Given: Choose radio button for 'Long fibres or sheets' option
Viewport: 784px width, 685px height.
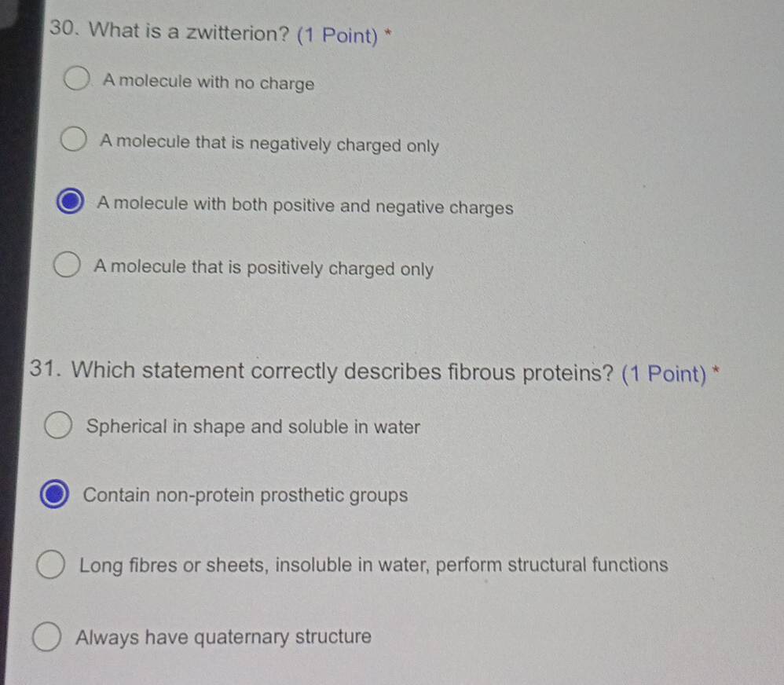Looking at the screenshot, I should (52, 565).
